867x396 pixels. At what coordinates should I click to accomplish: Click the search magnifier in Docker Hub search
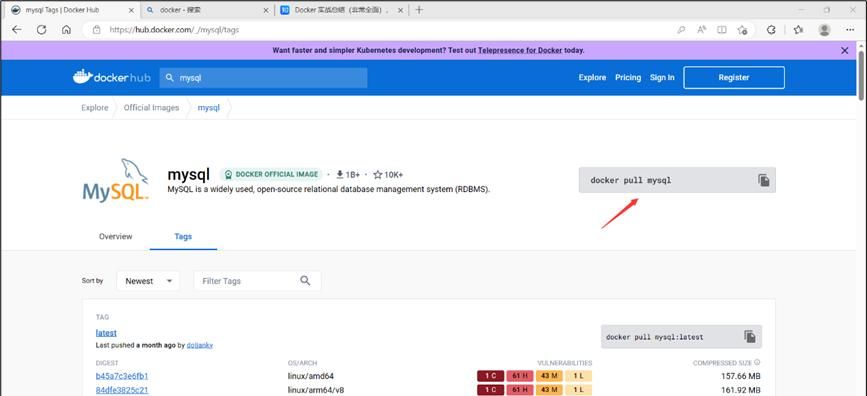[170, 78]
